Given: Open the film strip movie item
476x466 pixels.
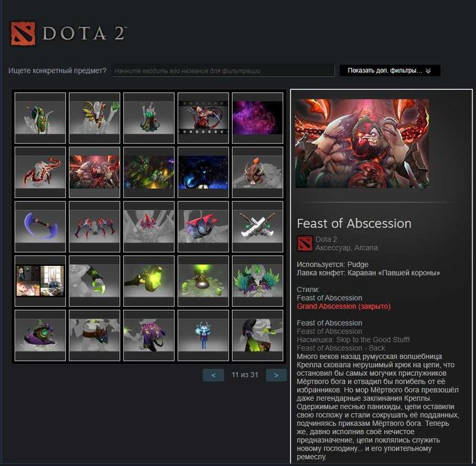Looking at the screenshot, I should click(203, 118).
